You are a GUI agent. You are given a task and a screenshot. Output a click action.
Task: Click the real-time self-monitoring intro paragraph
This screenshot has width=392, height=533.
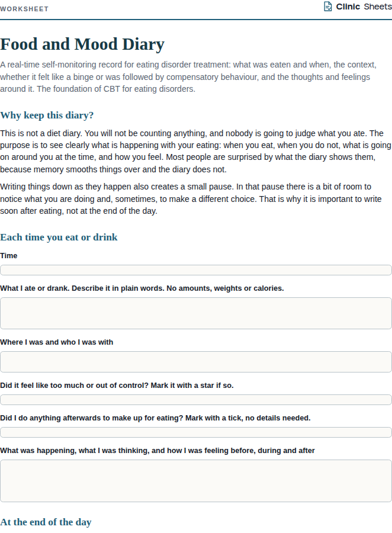point(188,77)
